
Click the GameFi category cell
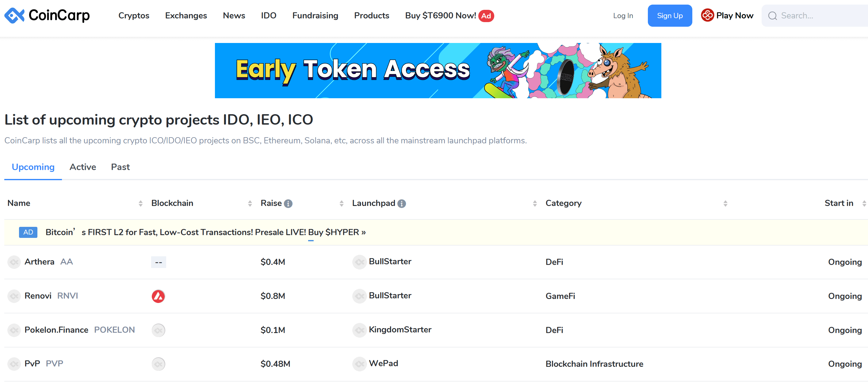(560, 296)
